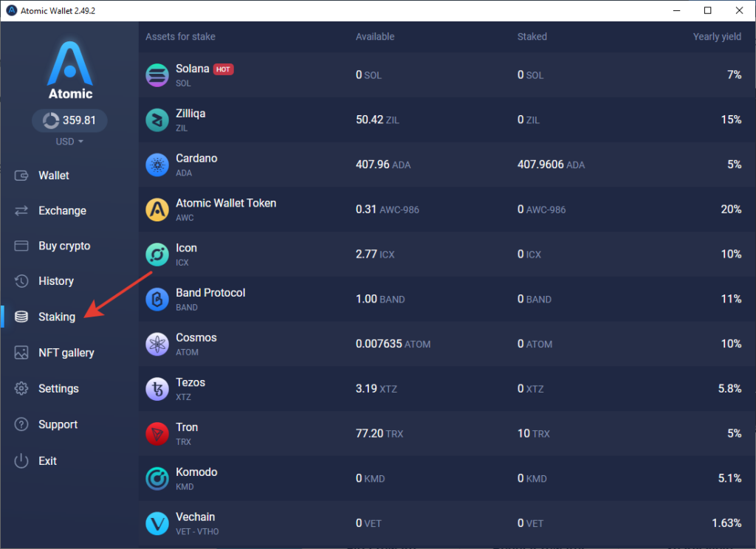
Task: Select the Komodo name text
Action: [x=196, y=472]
